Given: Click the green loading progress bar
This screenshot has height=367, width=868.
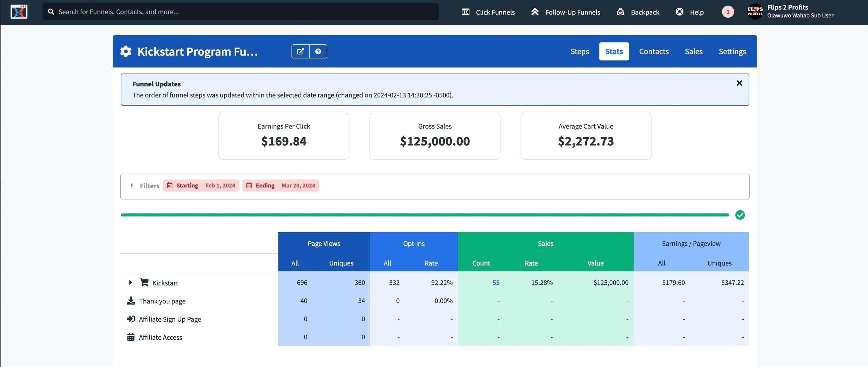Looking at the screenshot, I should tap(424, 215).
